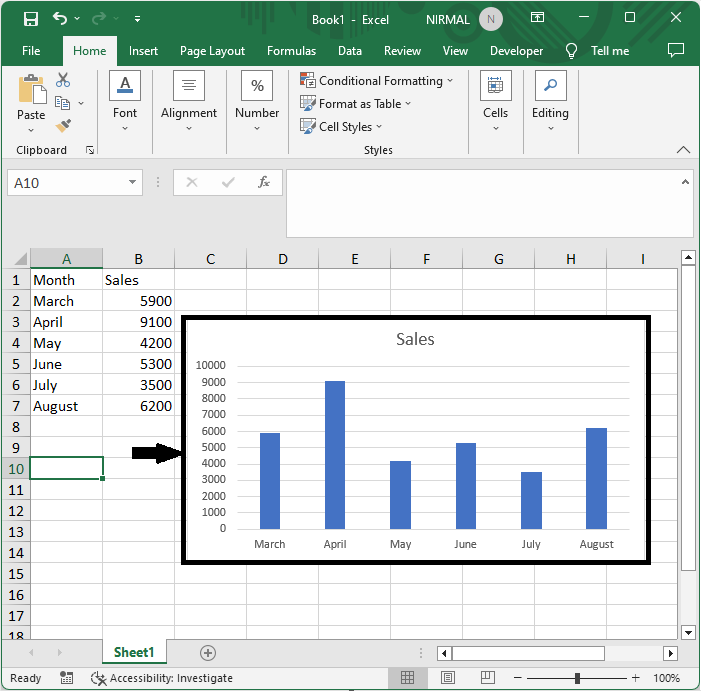Click the Undo arrow icon
Screen dimensions: 701x691
point(60,19)
